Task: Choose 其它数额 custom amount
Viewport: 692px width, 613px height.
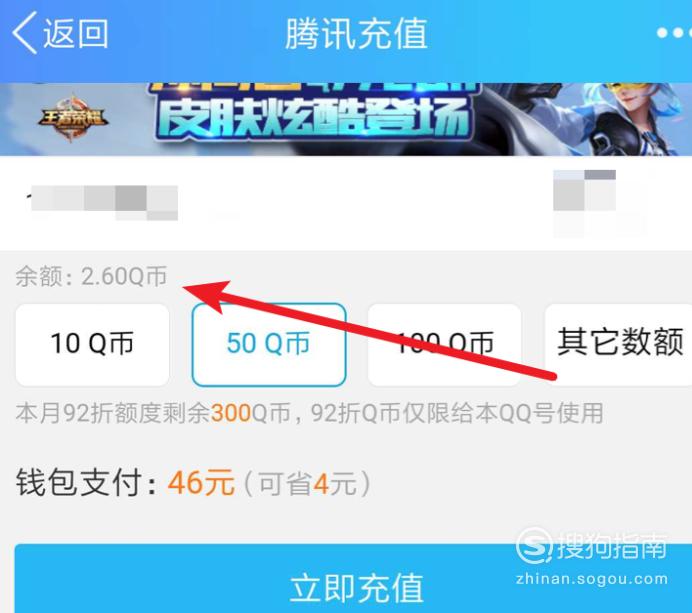Action: tap(619, 345)
